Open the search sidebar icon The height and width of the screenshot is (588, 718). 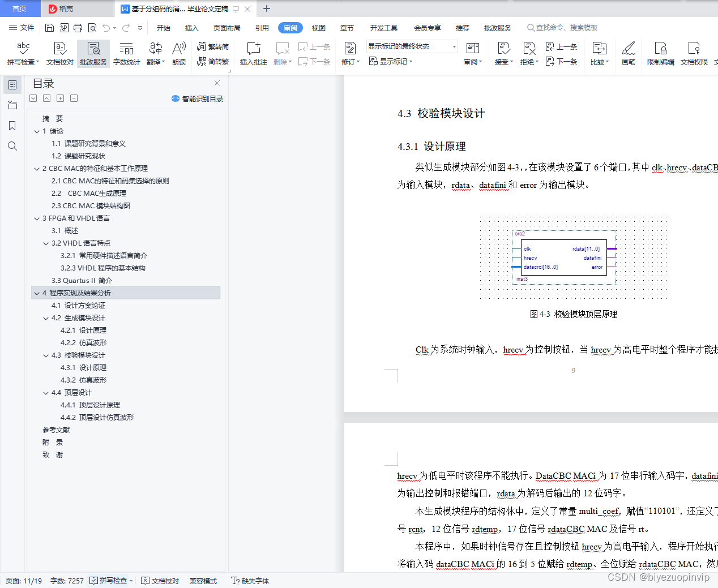tap(12, 146)
